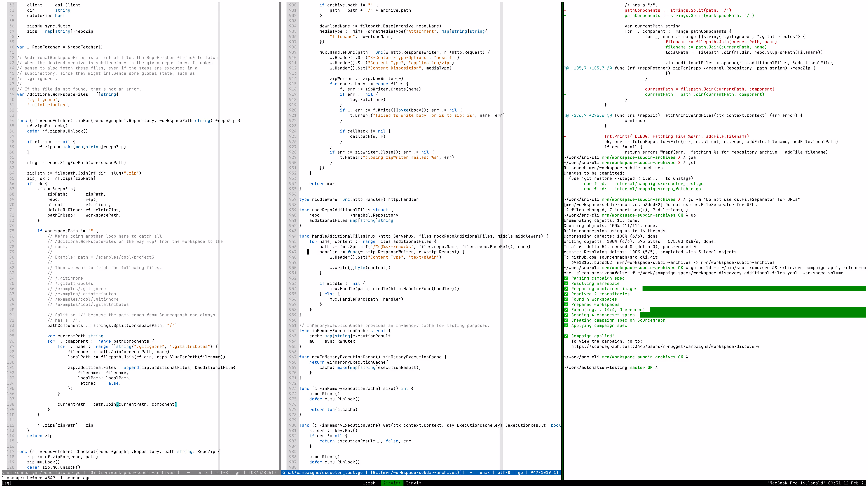Click the checkmark beside Prepared workspaces
Screen dimensions: 868x488
(x=566, y=304)
